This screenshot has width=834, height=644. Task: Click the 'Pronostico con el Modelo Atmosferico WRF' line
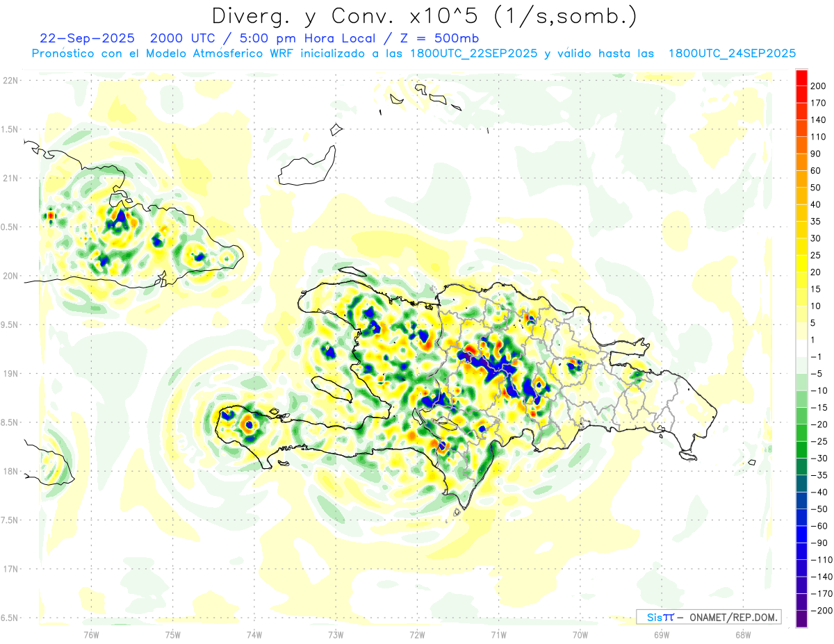(x=163, y=53)
